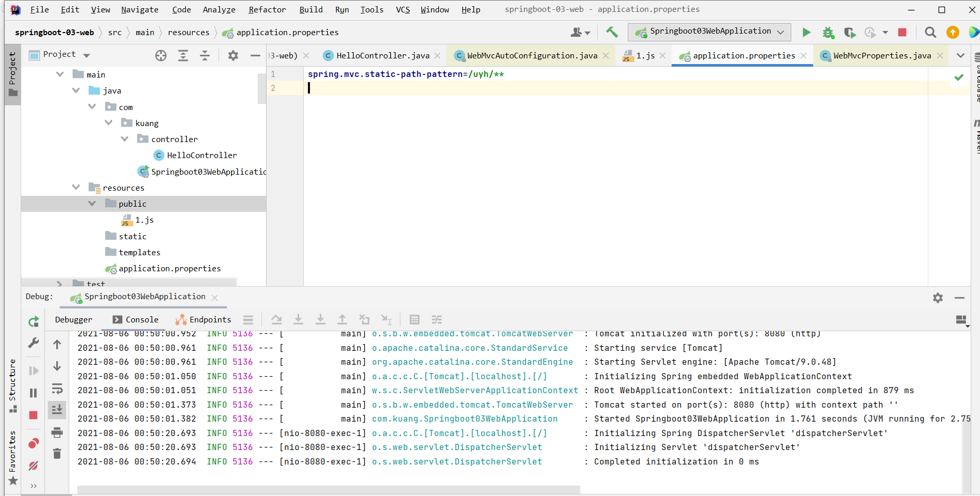Close the 1.js editor tab
Viewport: 980px width, 496px height.
tap(663, 56)
